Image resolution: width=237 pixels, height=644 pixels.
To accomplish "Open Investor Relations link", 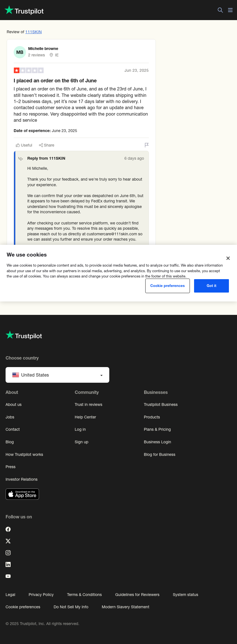I will 21,479.
